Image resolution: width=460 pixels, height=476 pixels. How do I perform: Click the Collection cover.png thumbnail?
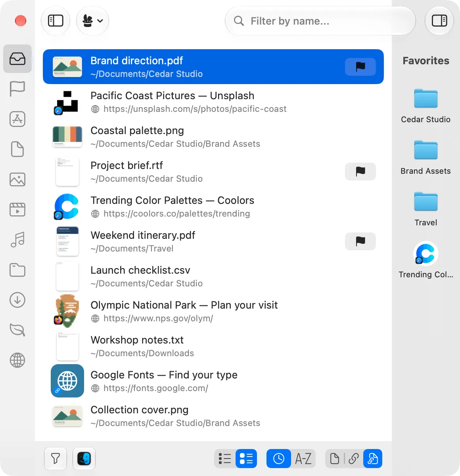coord(67,416)
